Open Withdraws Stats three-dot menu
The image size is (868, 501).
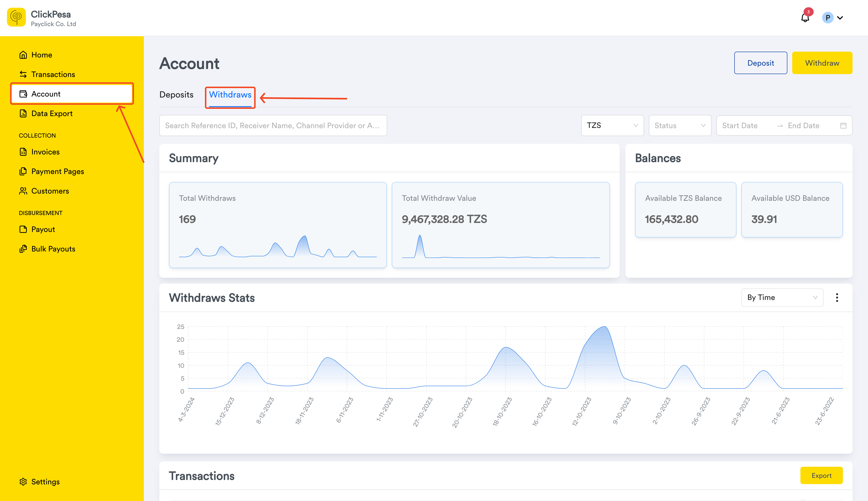(x=837, y=298)
